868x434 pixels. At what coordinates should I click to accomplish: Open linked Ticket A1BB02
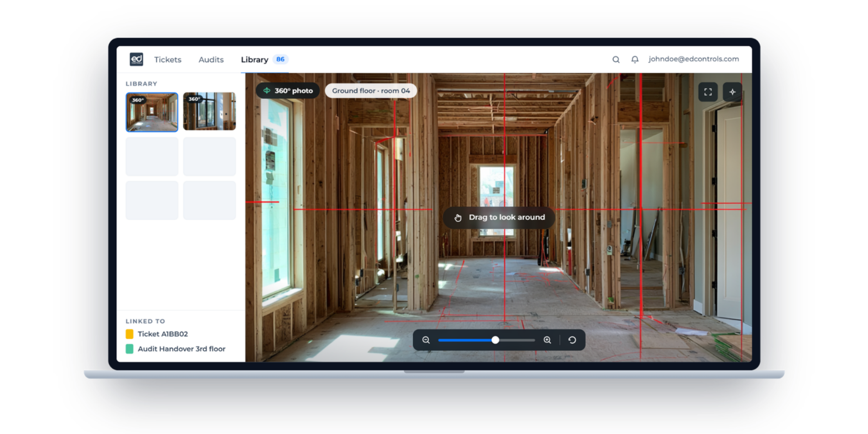coord(162,334)
